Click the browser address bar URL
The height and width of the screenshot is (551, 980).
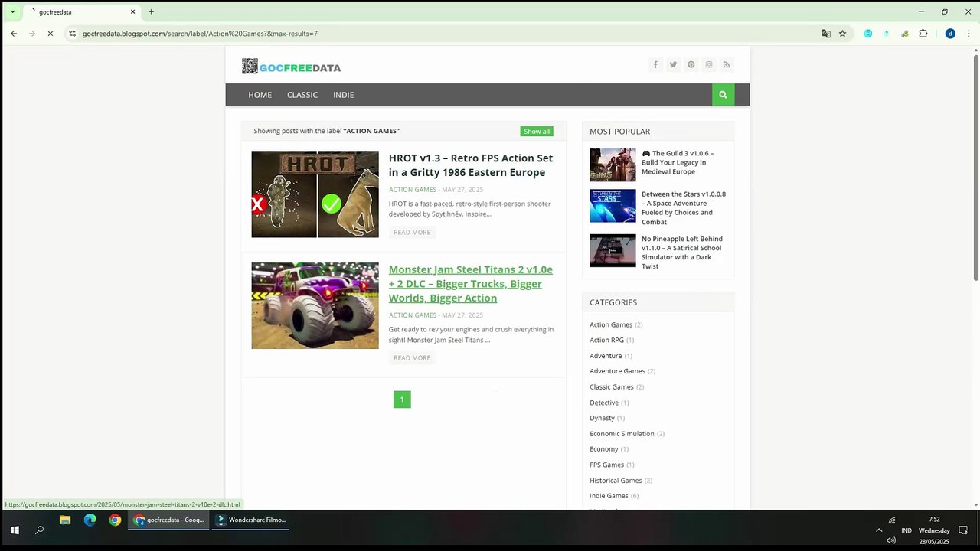pyautogui.click(x=200, y=34)
